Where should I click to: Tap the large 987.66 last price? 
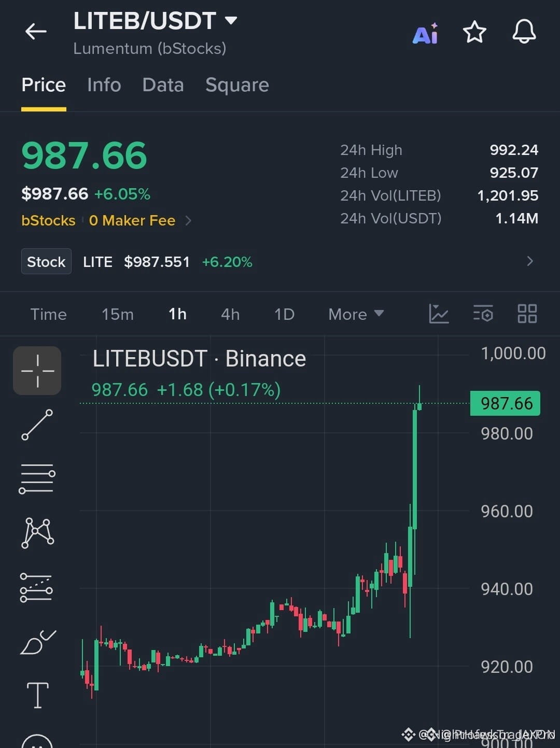click(x=84, y=156)
